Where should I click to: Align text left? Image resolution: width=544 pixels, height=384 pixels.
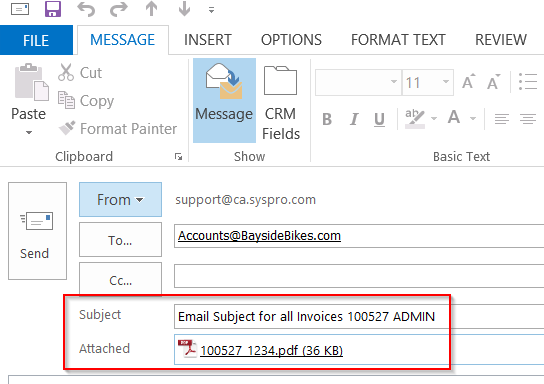coord(502,119)
